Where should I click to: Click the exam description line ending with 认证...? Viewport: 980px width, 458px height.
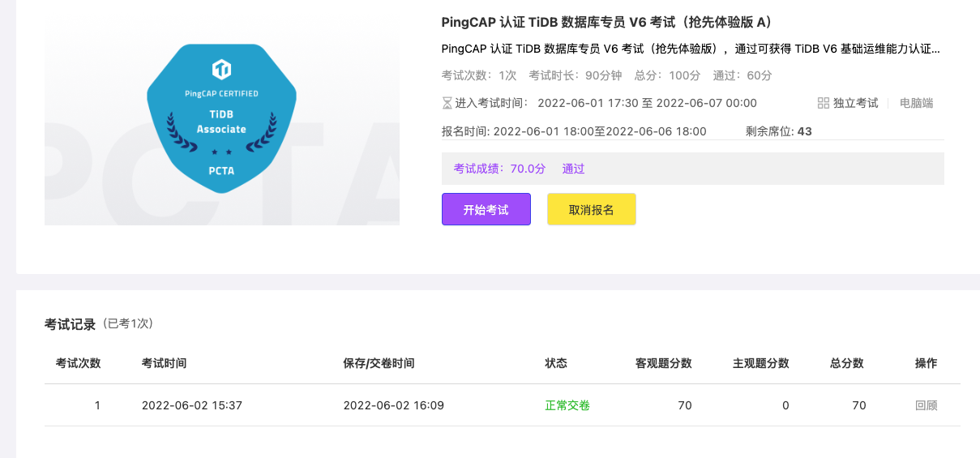point(691,49)
